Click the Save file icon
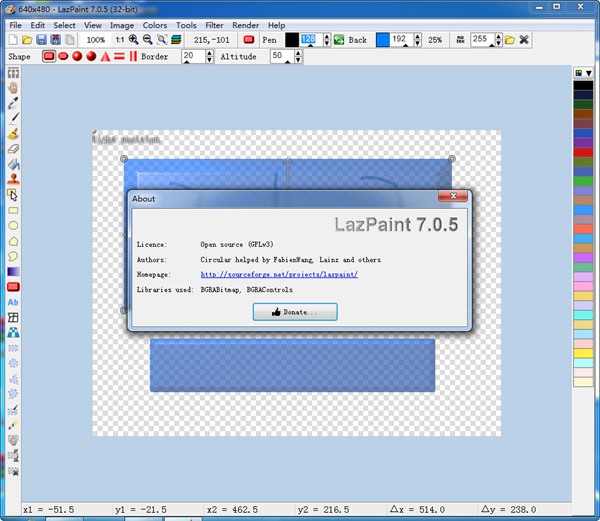This screenshot has height=521, width=600. click(x=41, y=40)
